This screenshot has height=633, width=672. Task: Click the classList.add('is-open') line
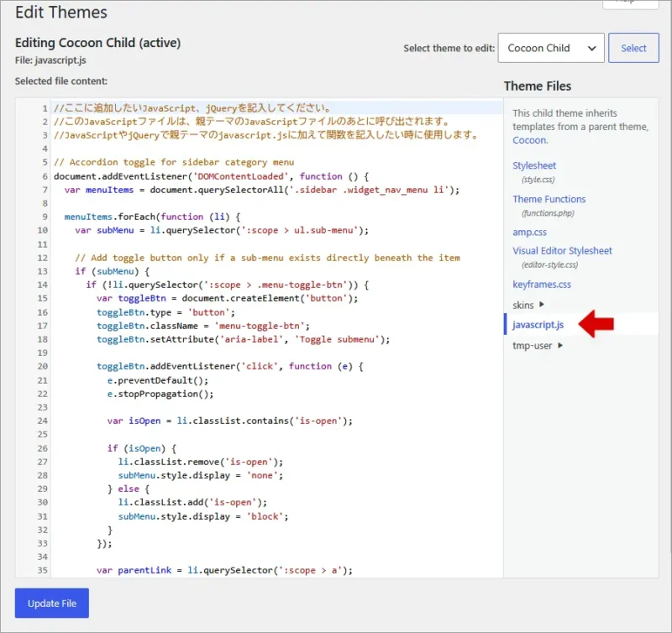coord(192,502)
